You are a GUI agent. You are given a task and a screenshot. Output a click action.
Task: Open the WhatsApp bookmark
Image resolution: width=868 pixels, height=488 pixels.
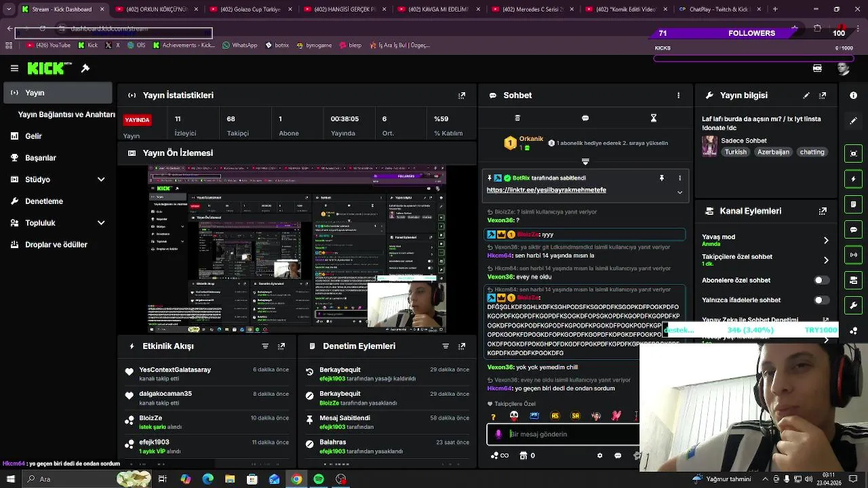point(239,45)
